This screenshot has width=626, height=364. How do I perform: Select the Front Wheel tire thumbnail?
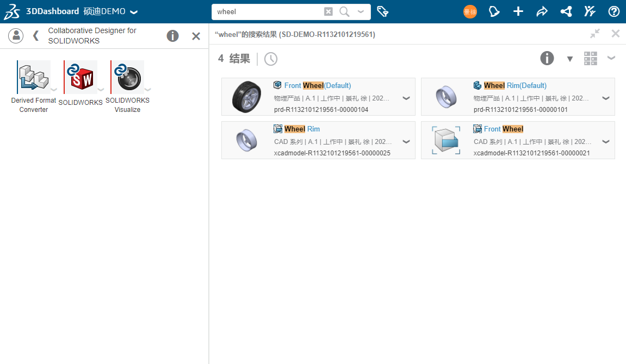pos(246,97)
